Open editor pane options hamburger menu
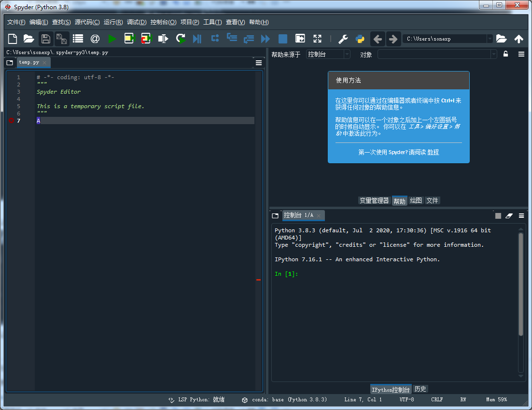 (259, 63)
